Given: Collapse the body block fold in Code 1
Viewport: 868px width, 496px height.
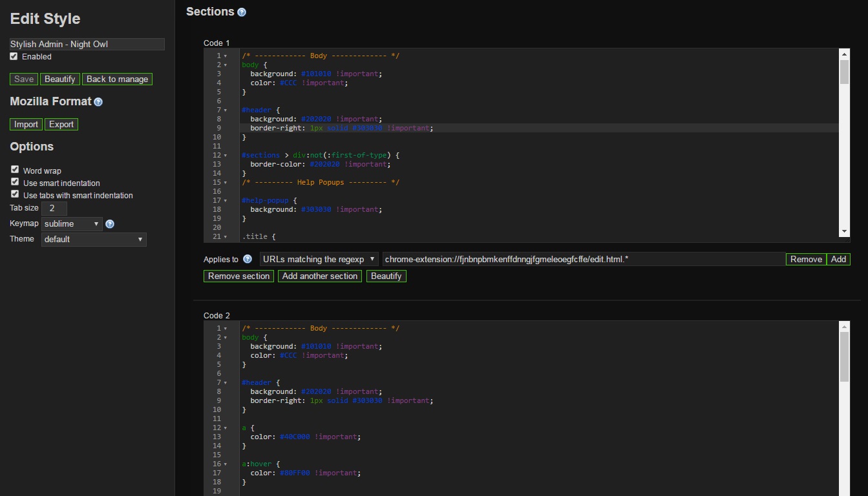Looking at the screenshot, I should 226,65.
